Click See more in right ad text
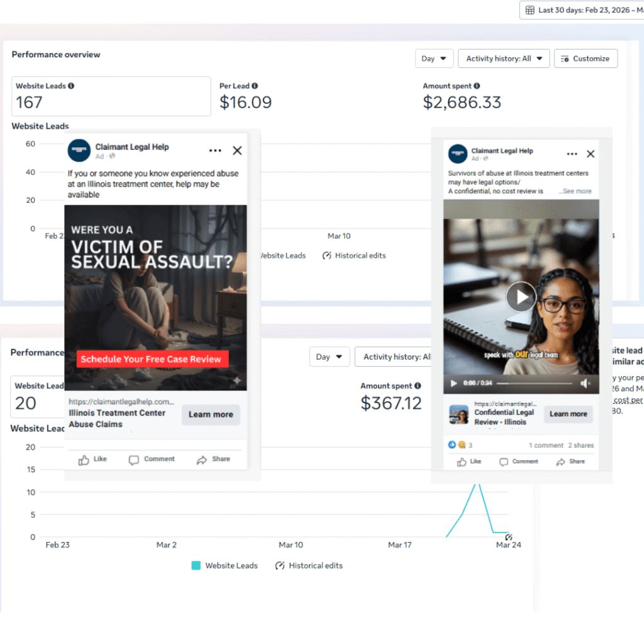The height and width of the screenshot is (644, 644). point(577,191)
